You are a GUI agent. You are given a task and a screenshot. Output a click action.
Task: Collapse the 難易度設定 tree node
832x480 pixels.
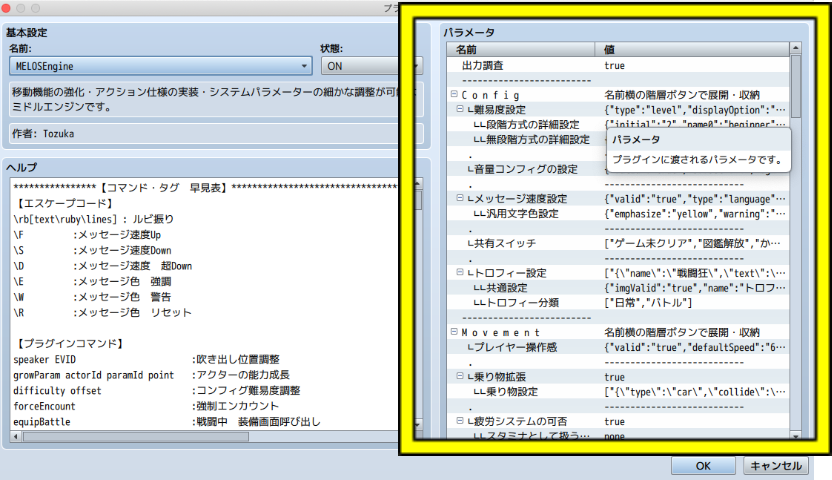pos(461,109)
